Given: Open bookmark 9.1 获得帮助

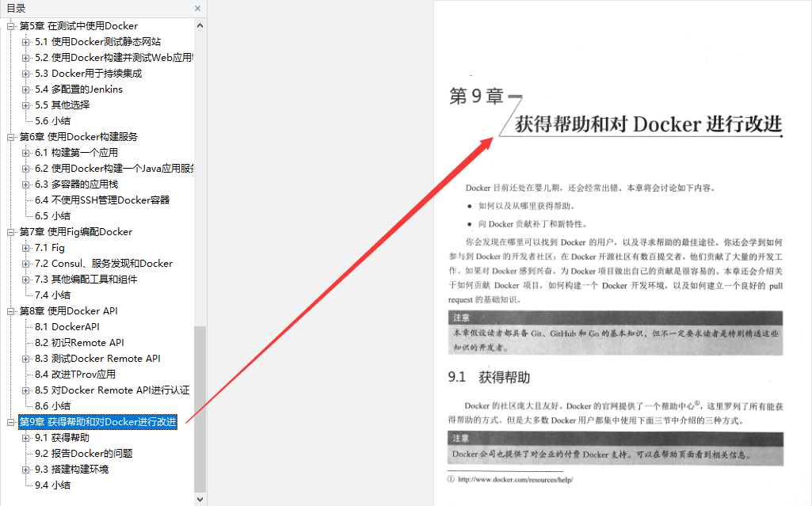Looking at the screenshot, I should click(x=62, y=438).
